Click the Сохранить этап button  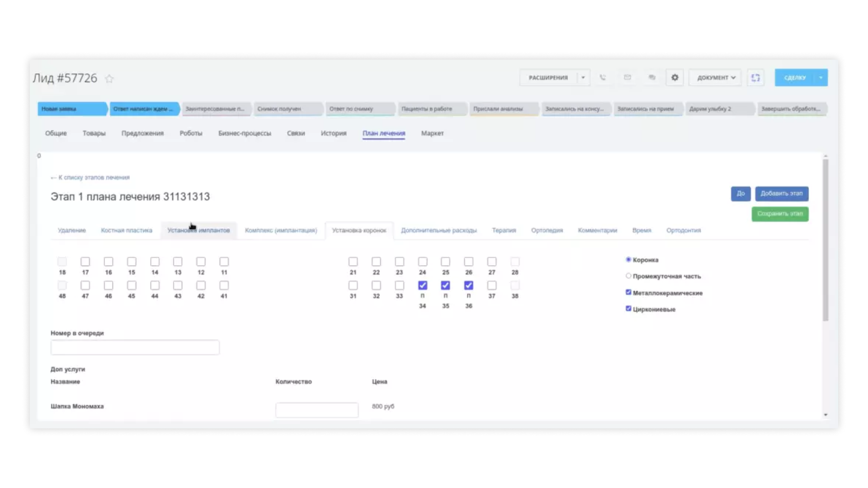[780, 214]
